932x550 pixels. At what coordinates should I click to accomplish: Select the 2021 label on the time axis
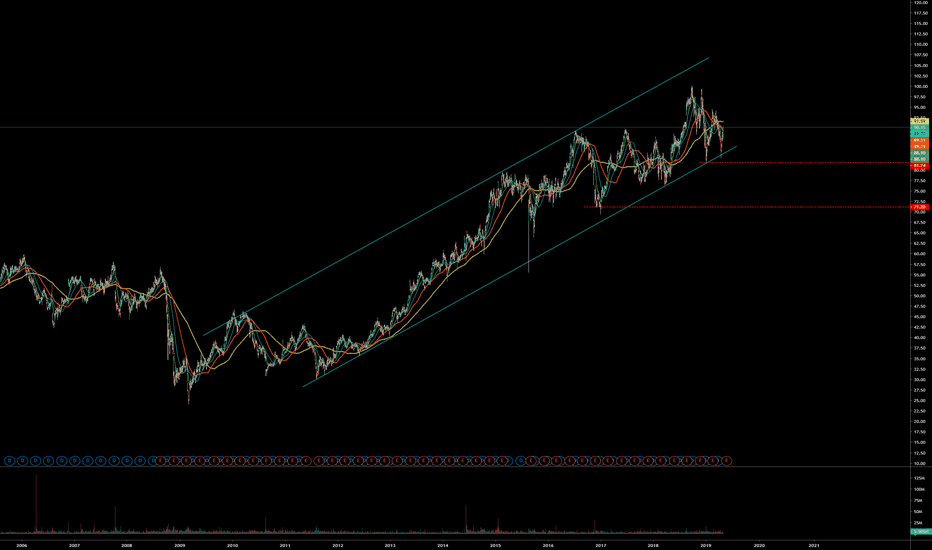point(814,545)
